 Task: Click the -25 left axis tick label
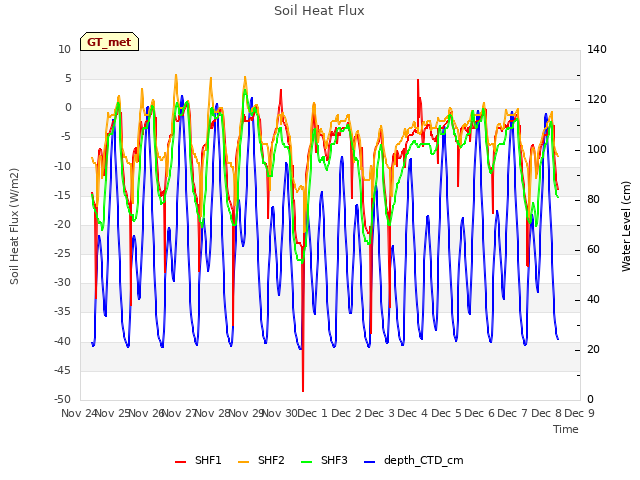63,253
